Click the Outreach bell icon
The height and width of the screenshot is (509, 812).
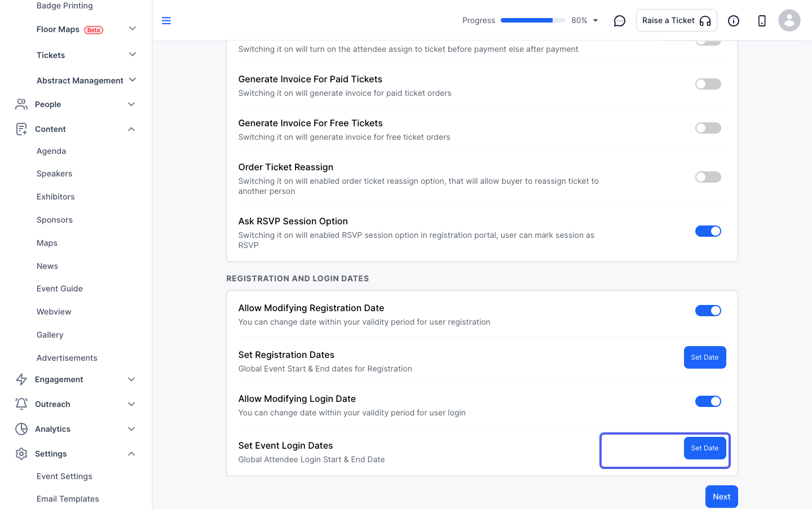point(21,404)
